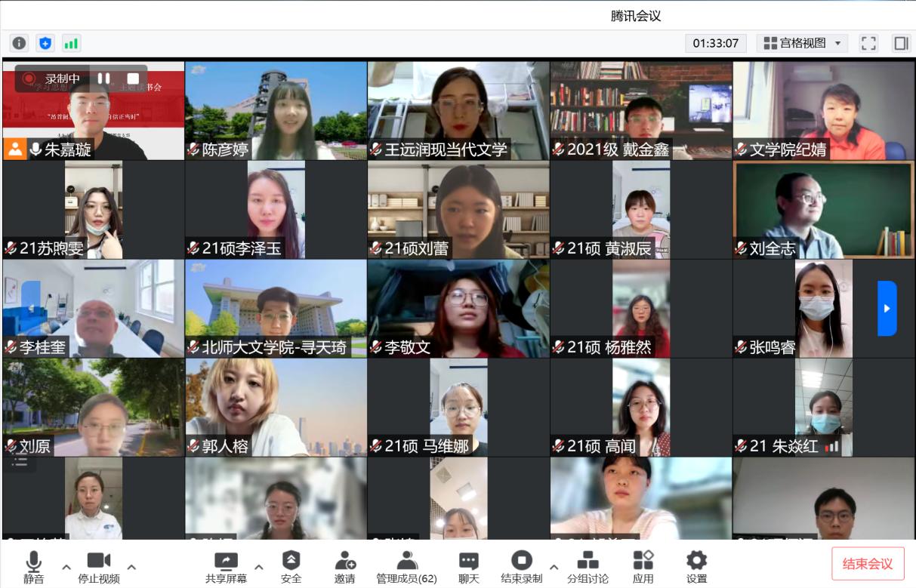
Task: Open the Chat (聊天) panel
Action: (469, 566)
